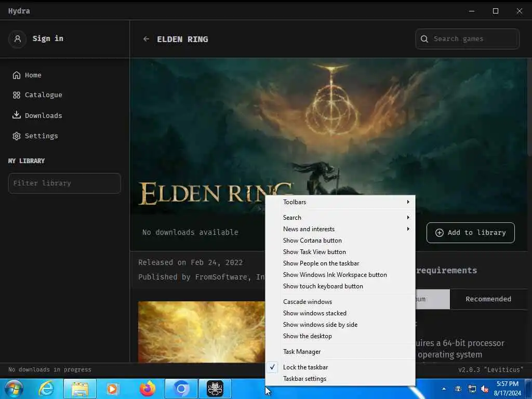
Task: Open the Windows Start orb
Action: 14,389
